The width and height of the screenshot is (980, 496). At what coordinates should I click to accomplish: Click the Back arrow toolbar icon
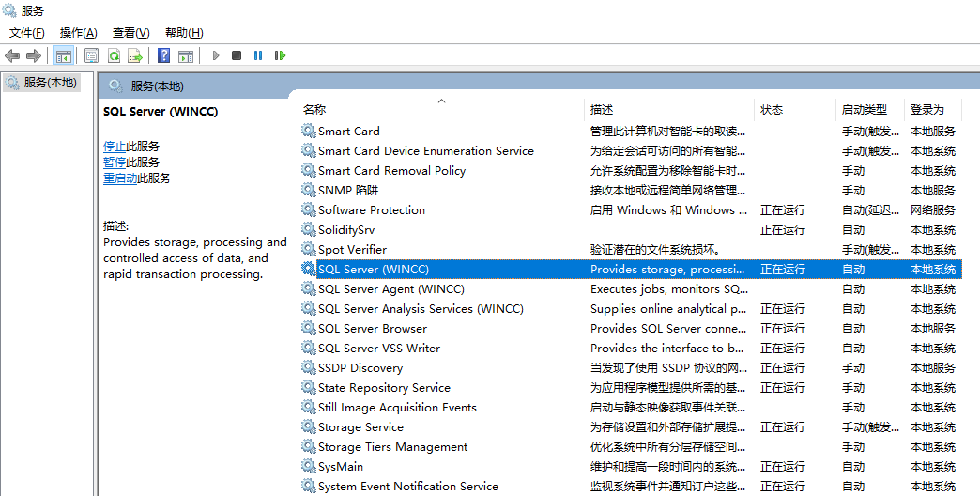[12, 55]
